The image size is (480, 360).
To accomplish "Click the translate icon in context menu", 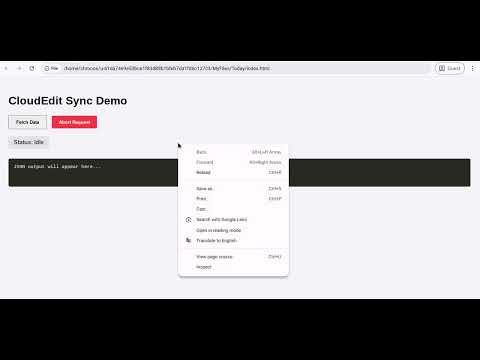I will [x=188, y=240].
